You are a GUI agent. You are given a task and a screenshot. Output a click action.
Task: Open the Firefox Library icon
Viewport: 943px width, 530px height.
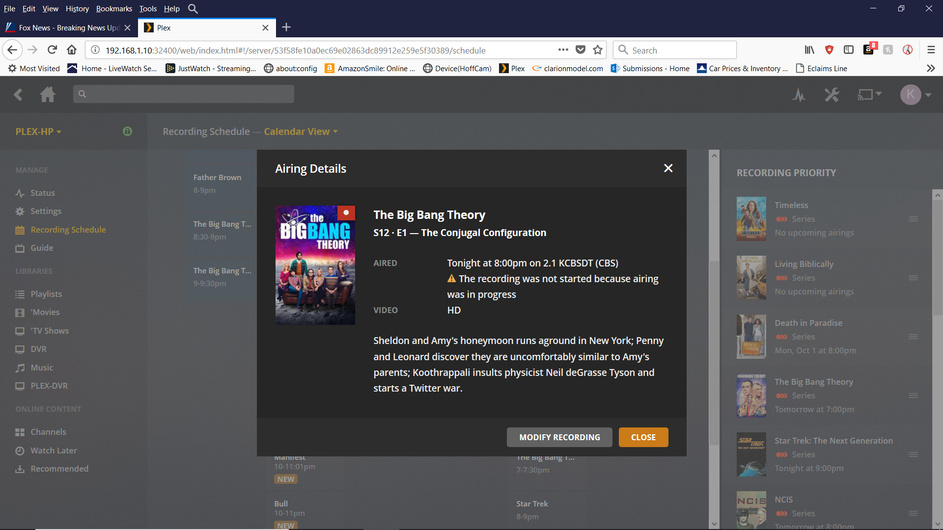coord(809,50)
